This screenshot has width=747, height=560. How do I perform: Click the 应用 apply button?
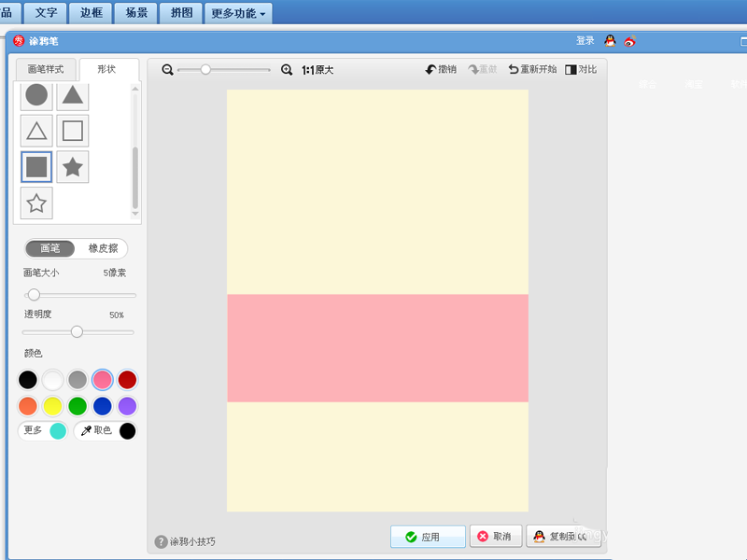point(428,537)
